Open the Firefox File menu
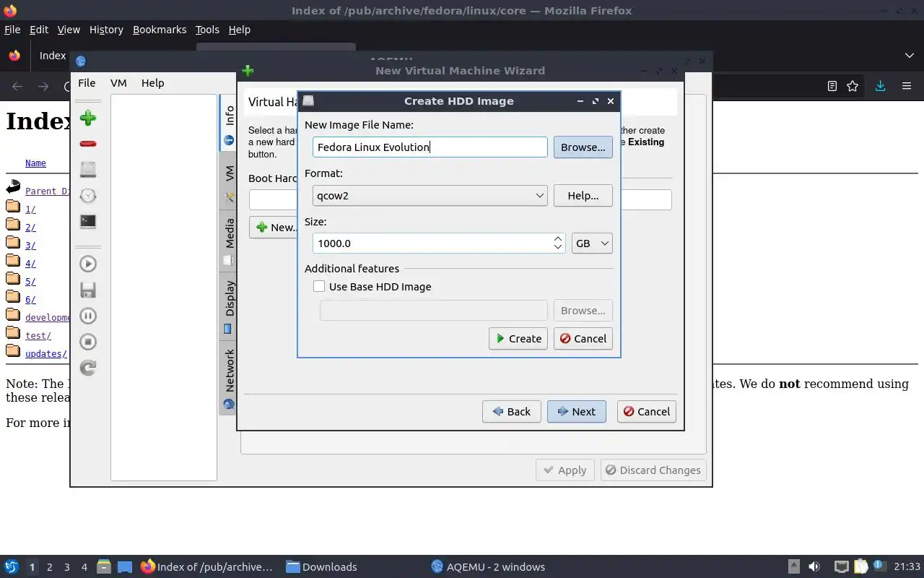 tap(12, 30)
